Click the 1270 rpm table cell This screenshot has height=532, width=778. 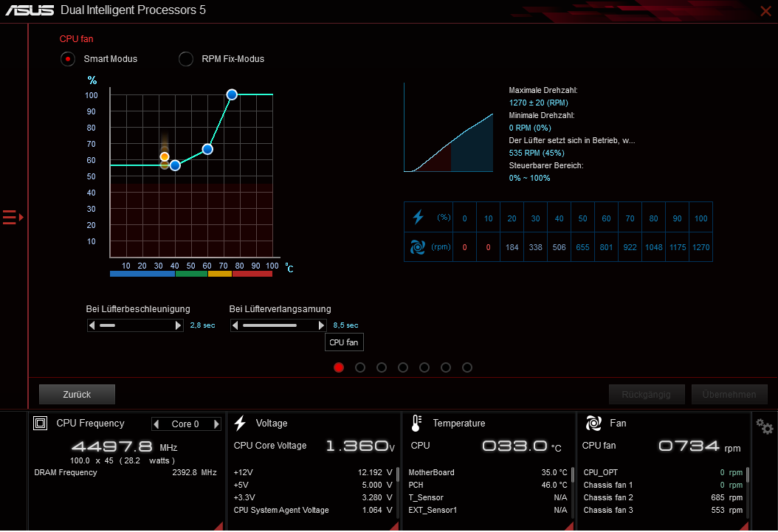701,247
